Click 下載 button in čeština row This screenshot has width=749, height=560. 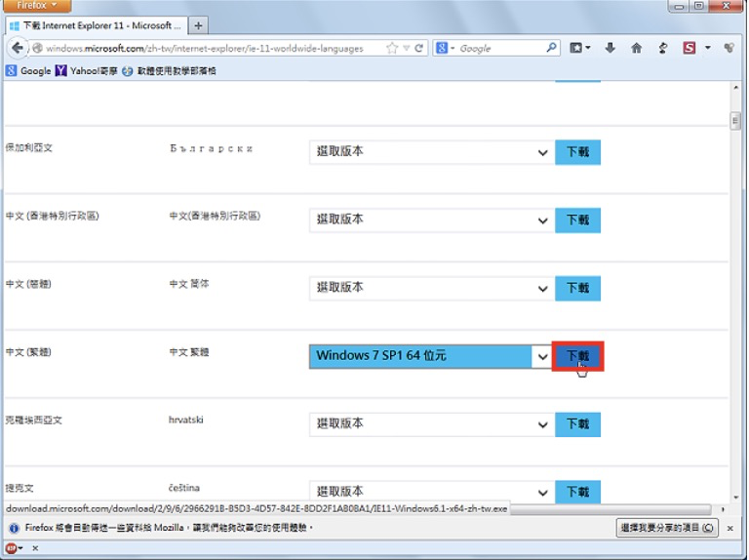coord(577,492)
